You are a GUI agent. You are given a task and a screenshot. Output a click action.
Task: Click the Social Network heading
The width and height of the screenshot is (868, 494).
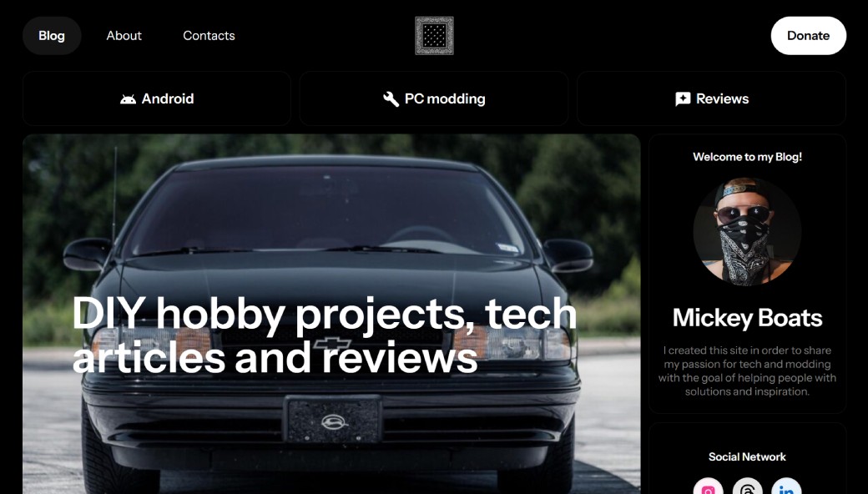point(747,457)
